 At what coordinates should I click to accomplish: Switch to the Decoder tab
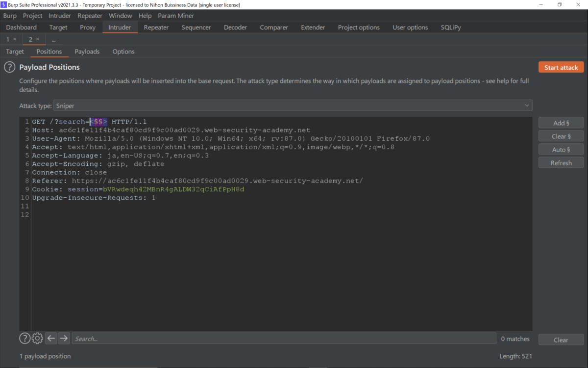tap(236, 27)
